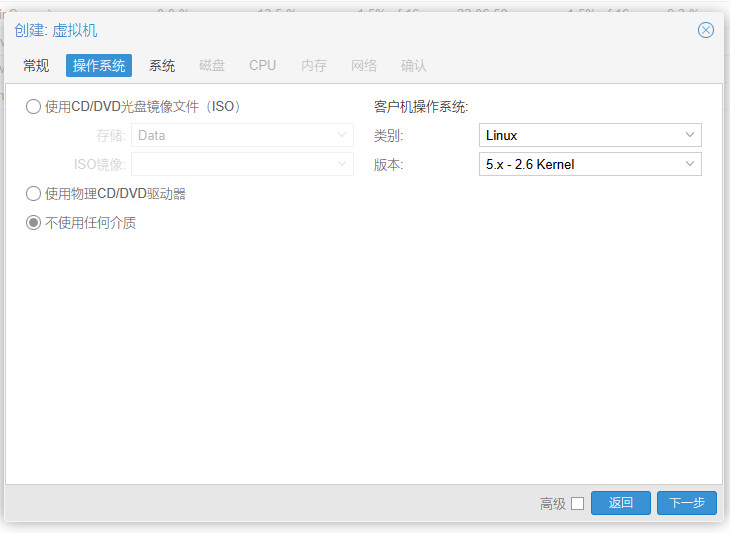Screen dimensions: 730x533
Task: Open the 网络 tab
Action: (364, 66)
